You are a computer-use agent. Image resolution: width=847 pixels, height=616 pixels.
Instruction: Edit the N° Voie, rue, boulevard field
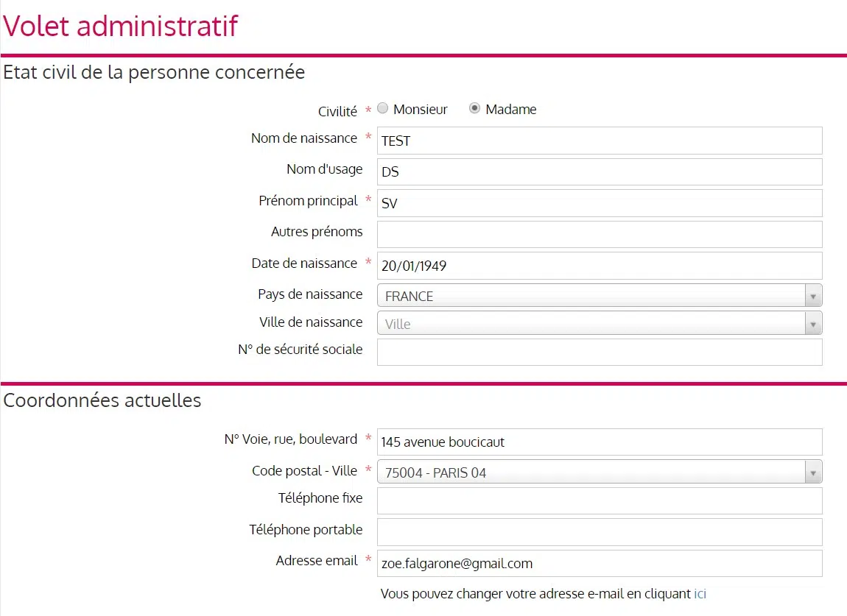599,442
